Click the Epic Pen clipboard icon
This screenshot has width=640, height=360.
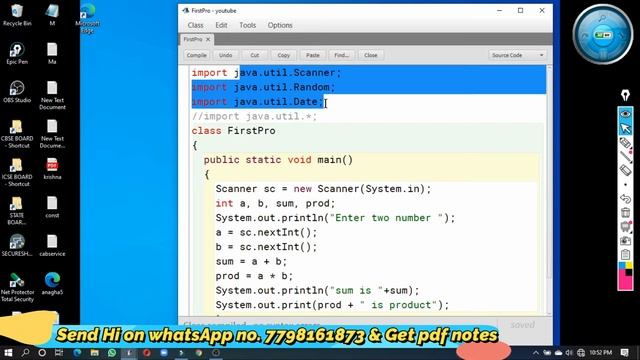tap(625, 255)
